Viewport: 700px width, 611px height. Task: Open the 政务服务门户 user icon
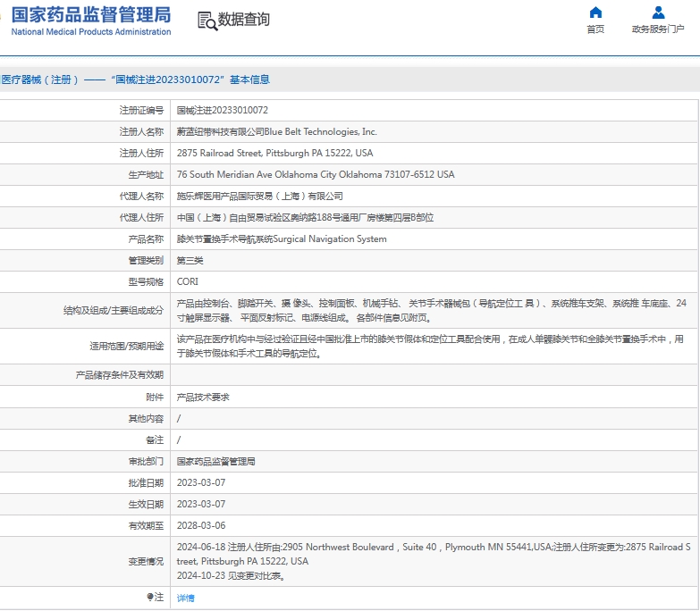[658, 12]
